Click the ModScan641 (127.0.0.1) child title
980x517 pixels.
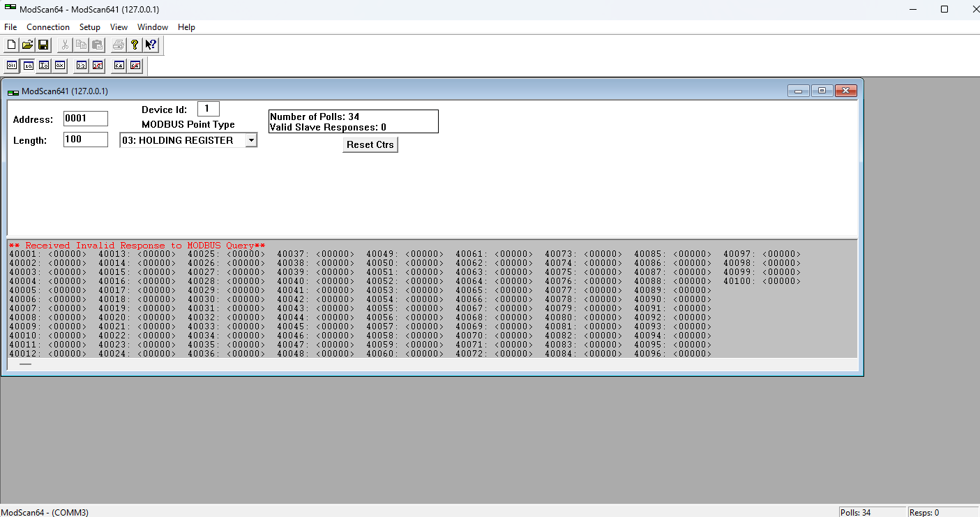(x=65, y=91)
